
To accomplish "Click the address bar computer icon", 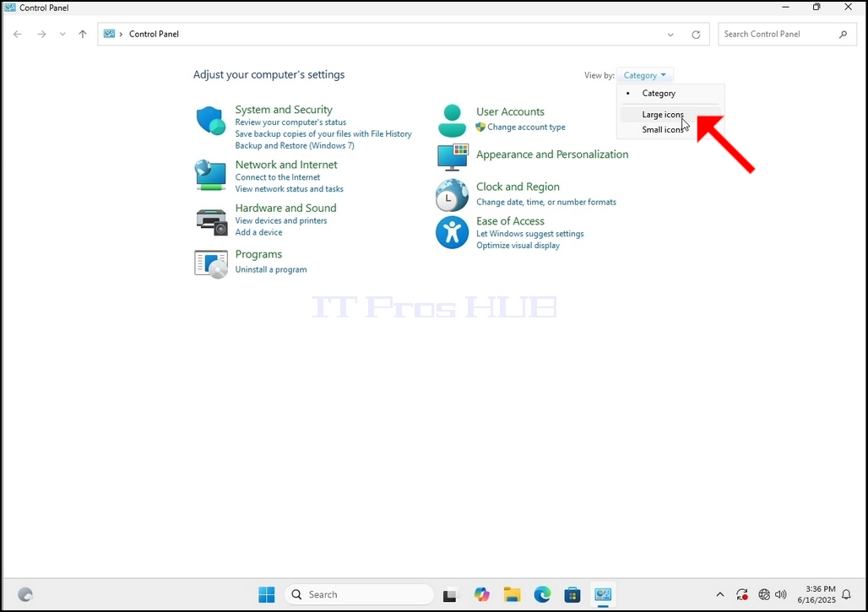I will coord(109,34).
